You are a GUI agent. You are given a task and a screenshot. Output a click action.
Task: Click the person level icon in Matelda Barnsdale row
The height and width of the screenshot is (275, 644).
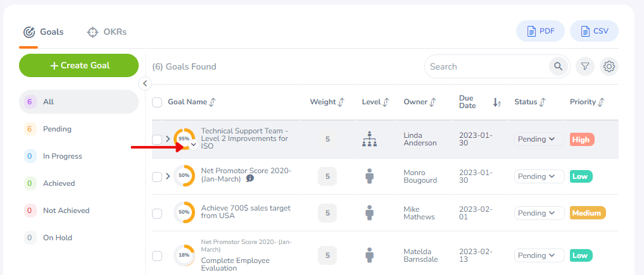coord(370,255)
